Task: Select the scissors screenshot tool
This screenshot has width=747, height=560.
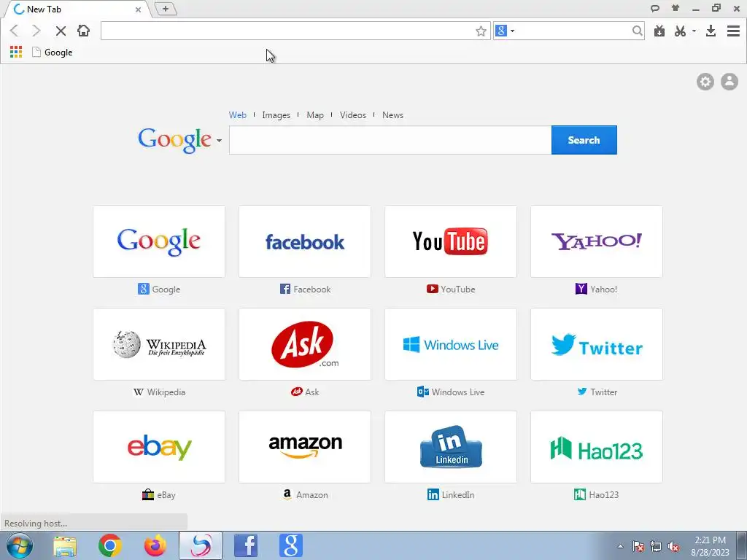Action: pyautogui.click(x=681, y=31)
